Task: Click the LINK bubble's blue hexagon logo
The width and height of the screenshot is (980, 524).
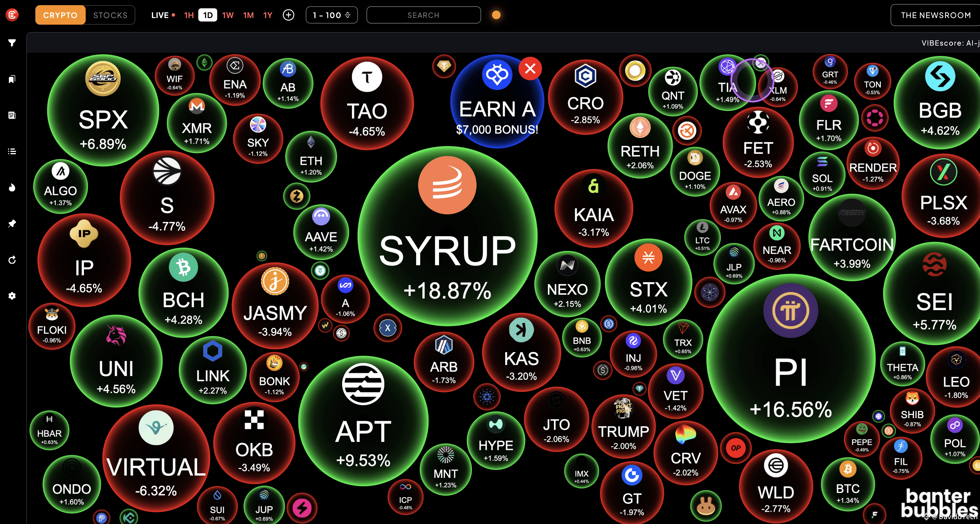Action: tap(213, 351)
